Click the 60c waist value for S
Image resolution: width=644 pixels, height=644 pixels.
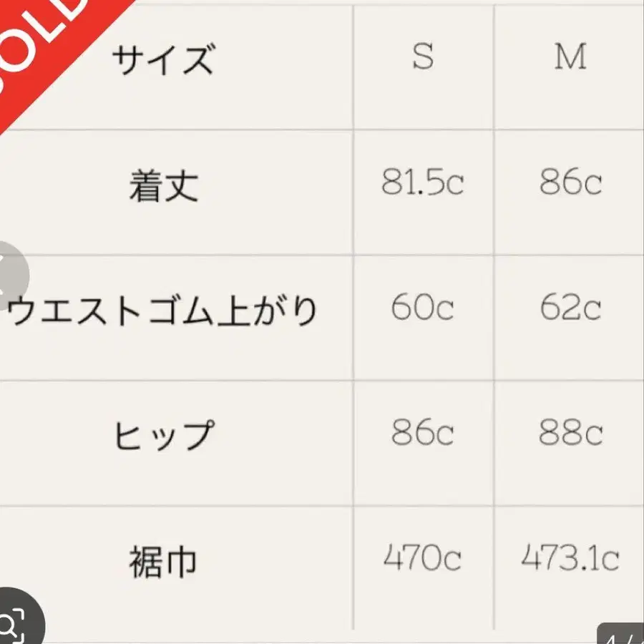[x=423, y=308]
